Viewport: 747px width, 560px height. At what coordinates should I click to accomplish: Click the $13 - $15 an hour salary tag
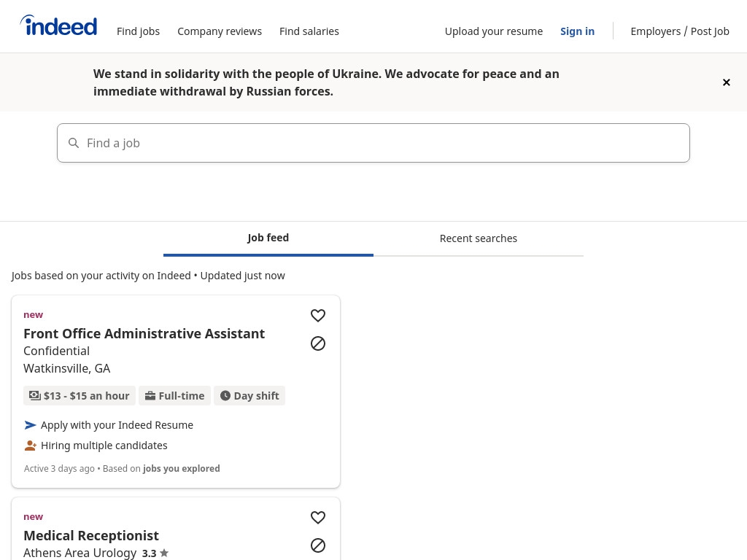tap(80, 396)
